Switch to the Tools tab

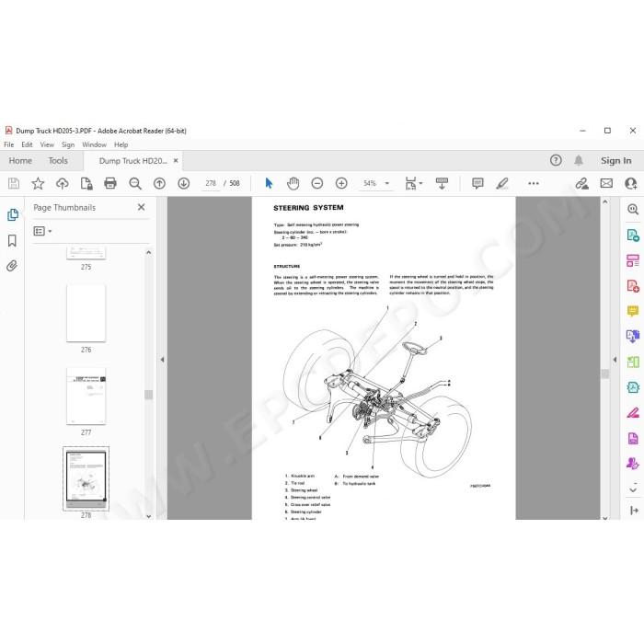click(58, 161)
